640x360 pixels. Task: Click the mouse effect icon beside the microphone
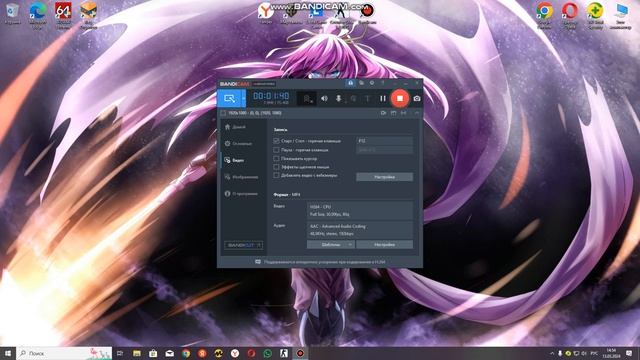(x=353, y=98)
